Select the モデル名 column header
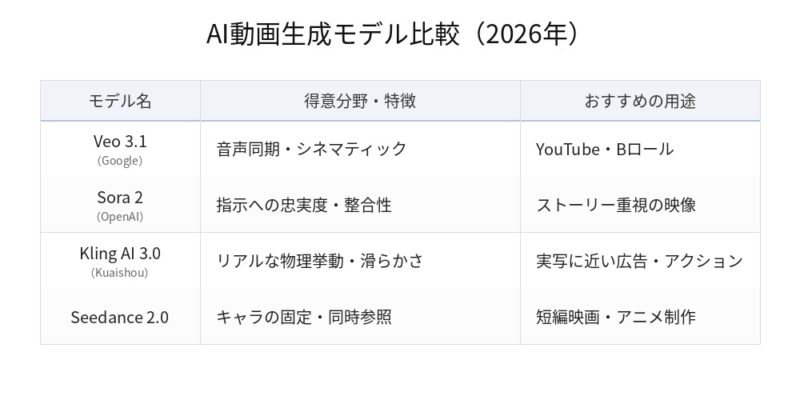 click(x=120, y=101)
